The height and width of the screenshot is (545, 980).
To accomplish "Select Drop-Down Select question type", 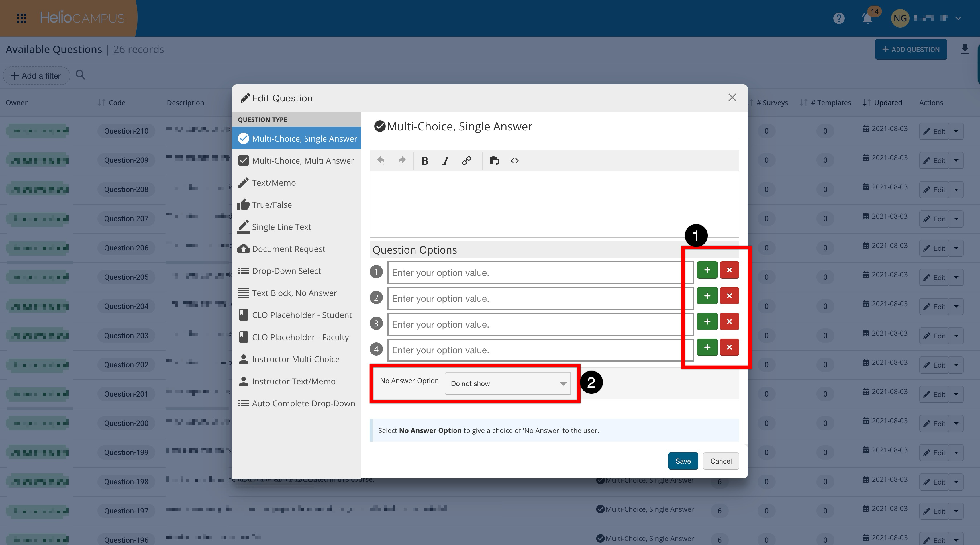I will [286, 271].
